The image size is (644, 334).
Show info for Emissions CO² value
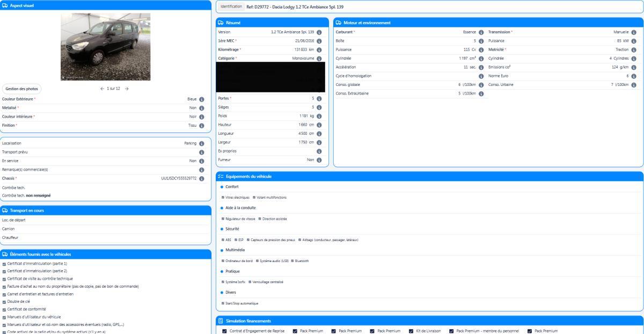tap(634, 67)
